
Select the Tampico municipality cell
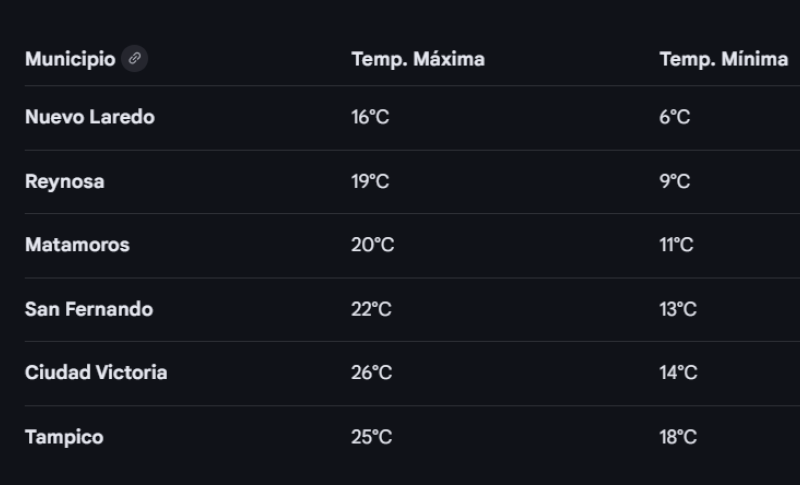tap(64, 437)
